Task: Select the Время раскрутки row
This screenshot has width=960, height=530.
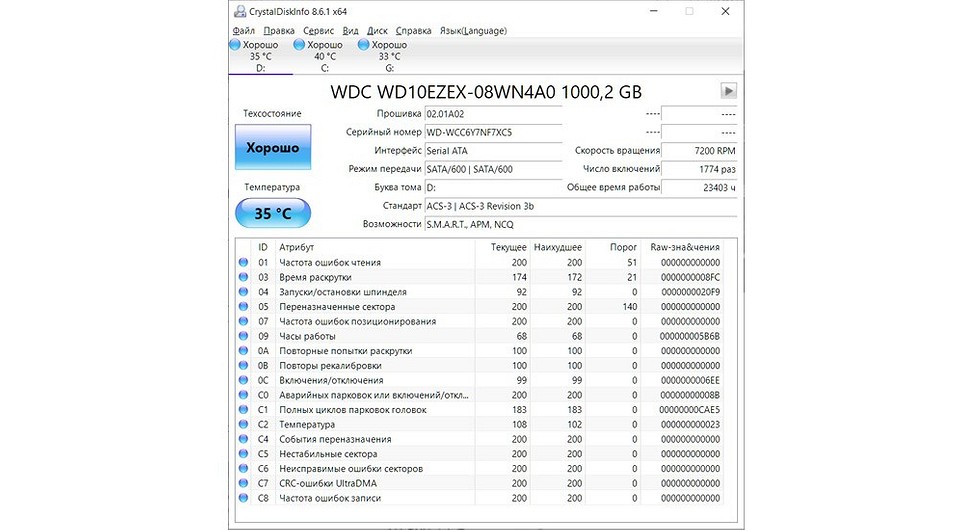Action: click(x=479, y=277)
